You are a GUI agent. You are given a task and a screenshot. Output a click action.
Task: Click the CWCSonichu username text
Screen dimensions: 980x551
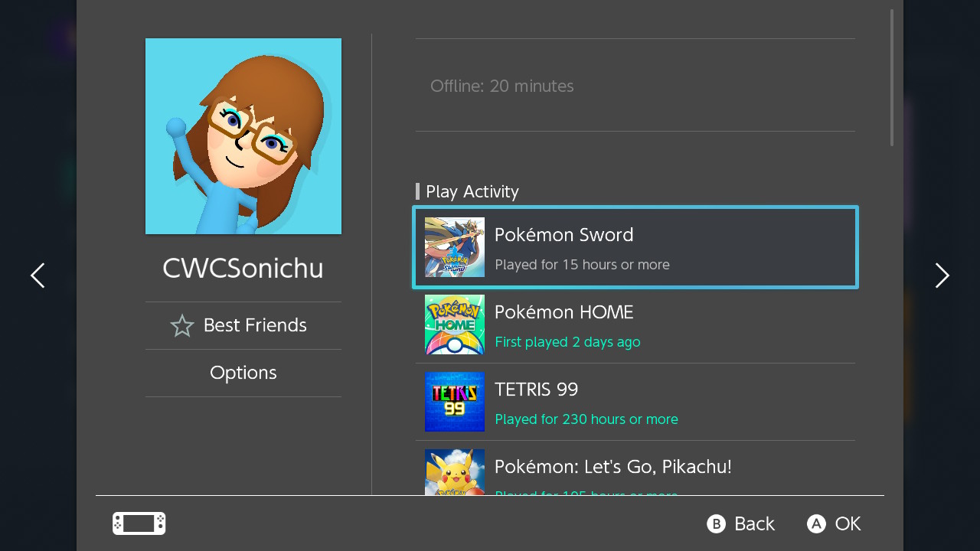(x=243, y=269)
